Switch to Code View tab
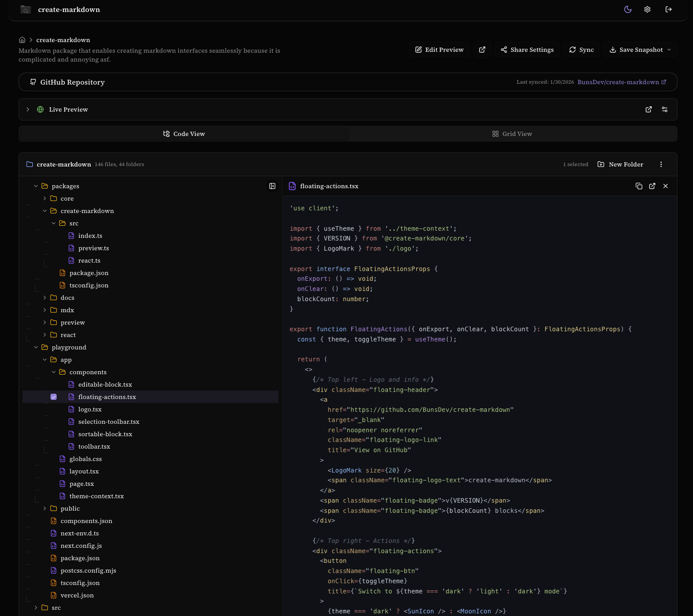The width and height of the screenshot is (693, 616). 184,134
